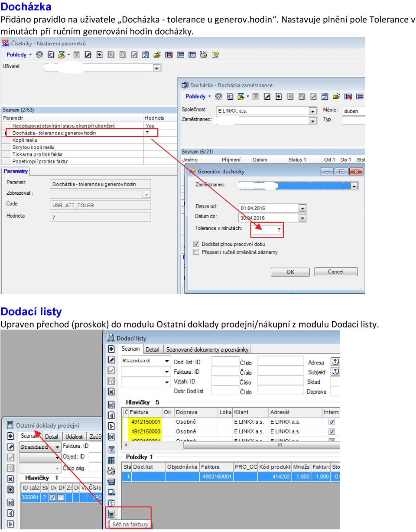The width and height of the screenshot is (416, 532).
Task: Click Adresa help question button
Action: coord(335,362)
